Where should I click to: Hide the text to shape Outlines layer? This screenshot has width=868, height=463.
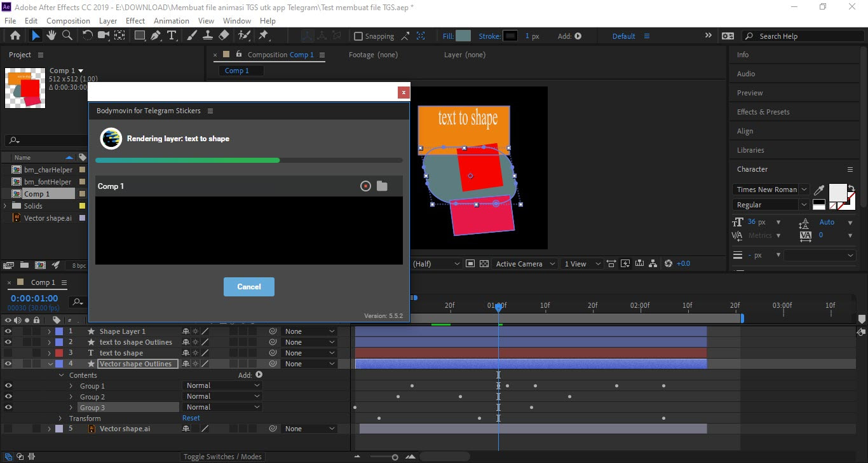coord(8,342)
